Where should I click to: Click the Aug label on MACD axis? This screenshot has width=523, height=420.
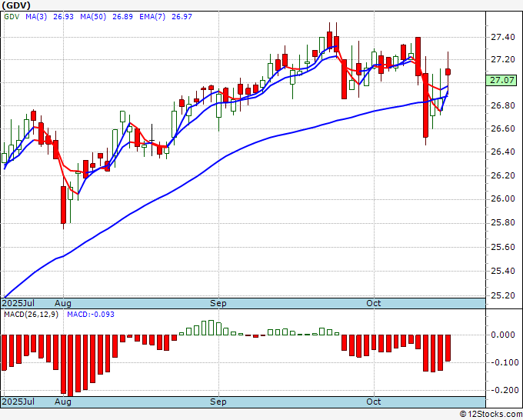63,402
